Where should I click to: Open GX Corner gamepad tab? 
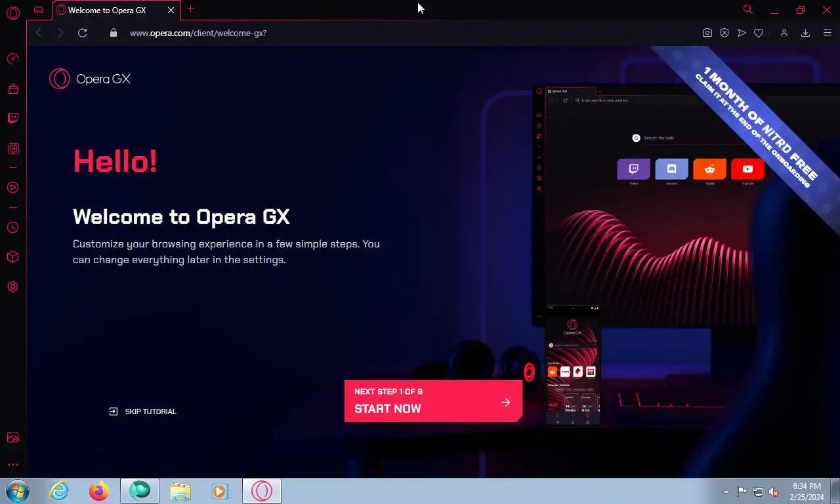point(39,10)
